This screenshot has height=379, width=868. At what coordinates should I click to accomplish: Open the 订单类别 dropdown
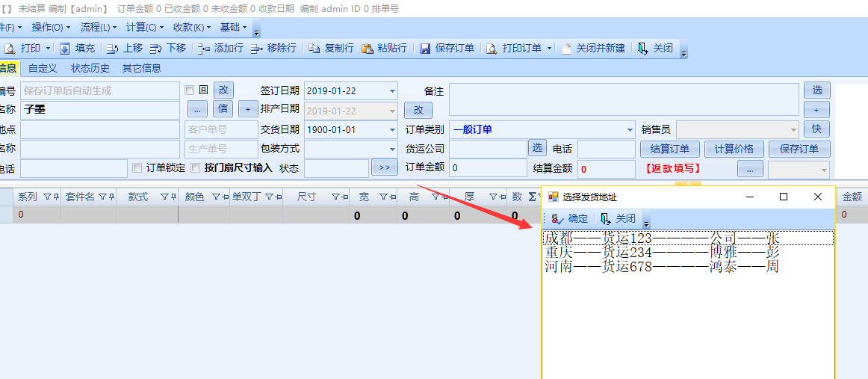630,129
